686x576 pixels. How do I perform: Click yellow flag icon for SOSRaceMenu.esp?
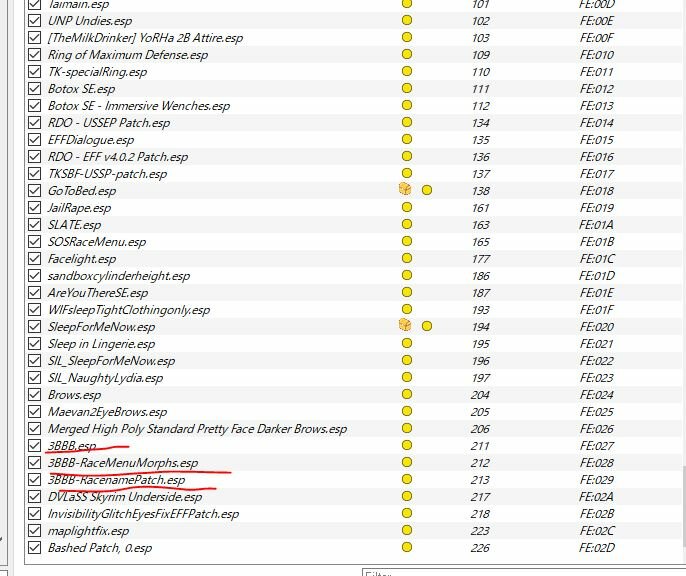pyautogui.click(x=407, y=241)
